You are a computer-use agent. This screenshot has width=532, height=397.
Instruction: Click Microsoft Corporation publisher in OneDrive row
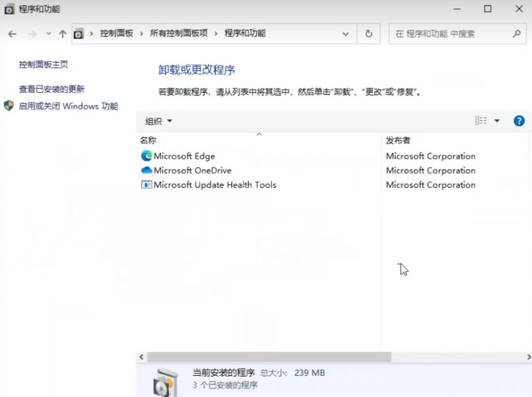point(431,170)
